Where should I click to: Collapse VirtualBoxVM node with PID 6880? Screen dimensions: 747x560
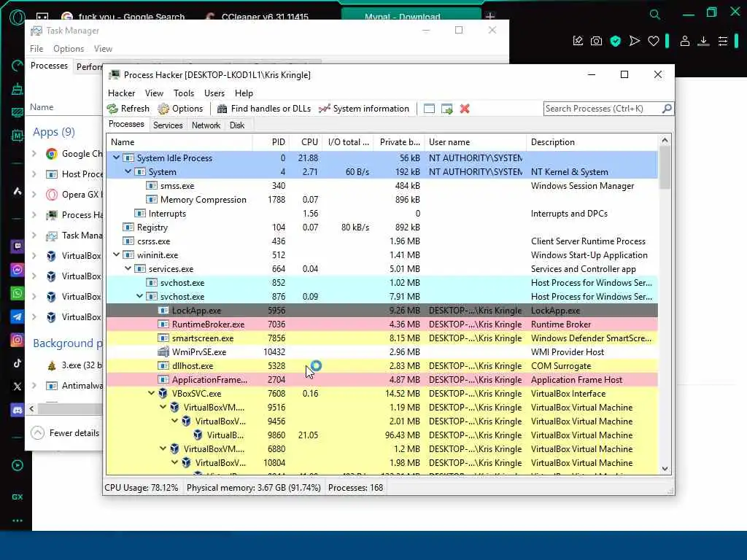(163, 448)
